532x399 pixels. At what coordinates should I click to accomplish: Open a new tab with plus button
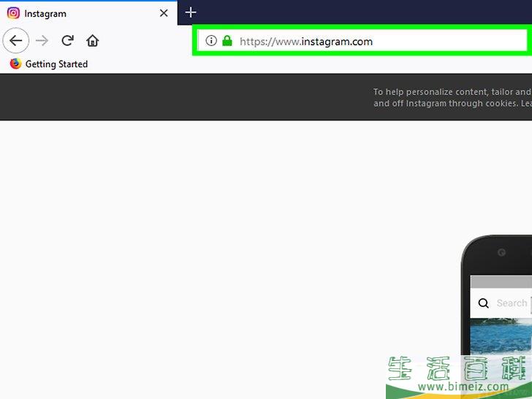tap(191, 12)
